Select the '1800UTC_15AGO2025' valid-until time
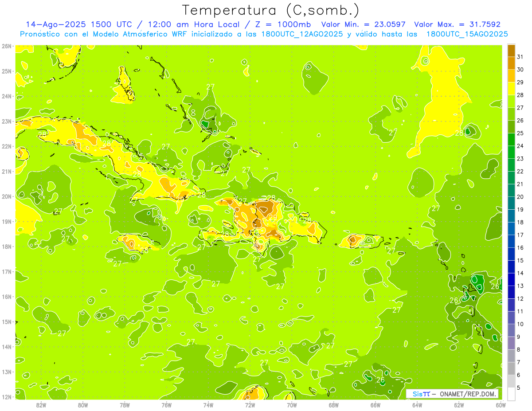This screenshot has height=411, width=532. coord(467,34)
